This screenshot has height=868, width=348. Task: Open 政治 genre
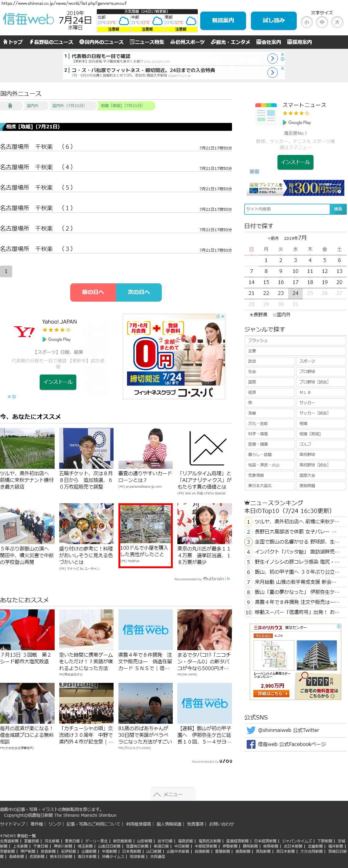point(270,361)
